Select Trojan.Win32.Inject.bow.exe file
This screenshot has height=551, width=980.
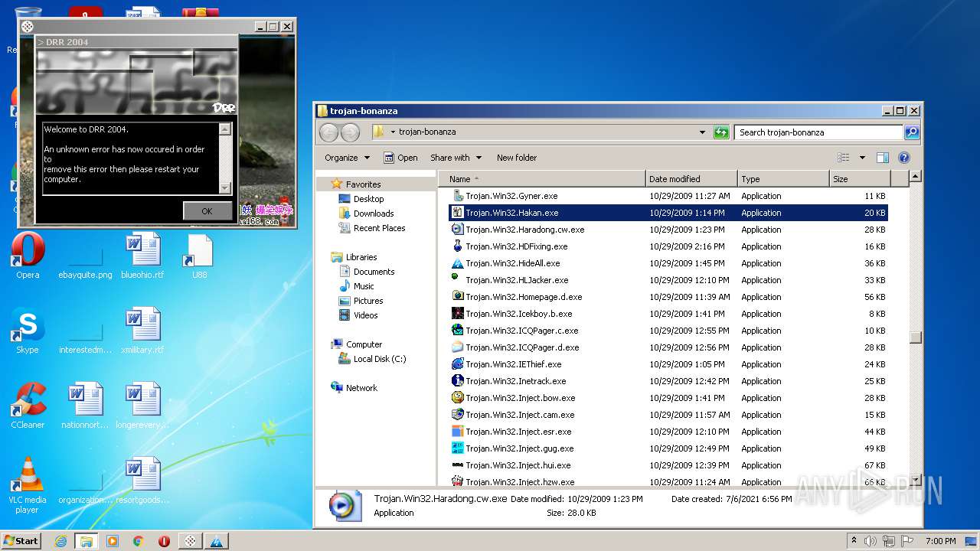coord(668,398)
